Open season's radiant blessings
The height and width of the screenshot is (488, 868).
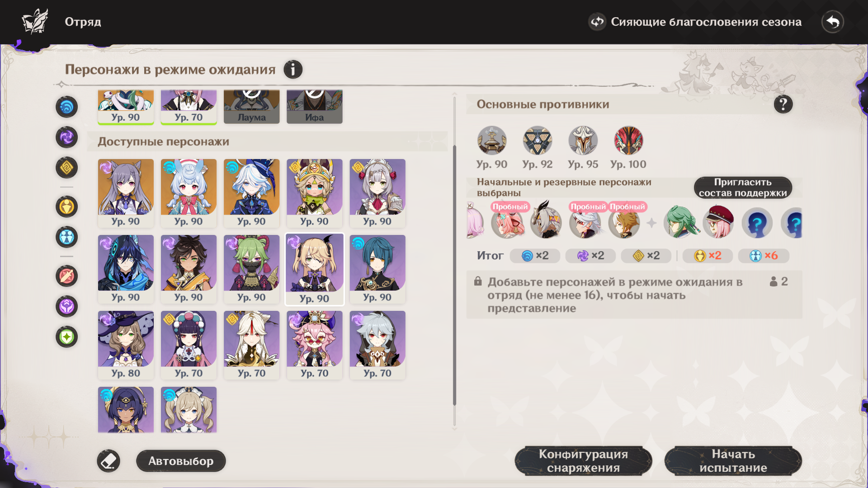pyautogui.click(x=695, y=22)
